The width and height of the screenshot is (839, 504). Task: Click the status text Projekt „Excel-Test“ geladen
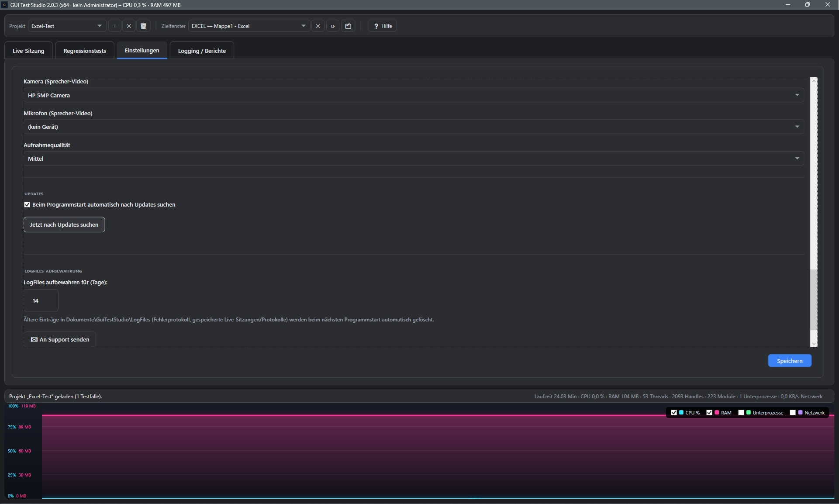55,397
